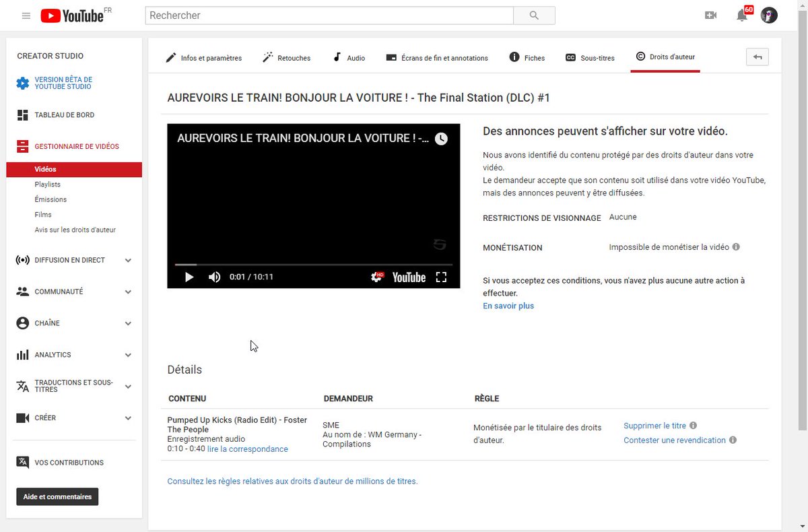The image size is (808, 532).
Task: Click the Creator Studio heading
Action: pos(50,56)
